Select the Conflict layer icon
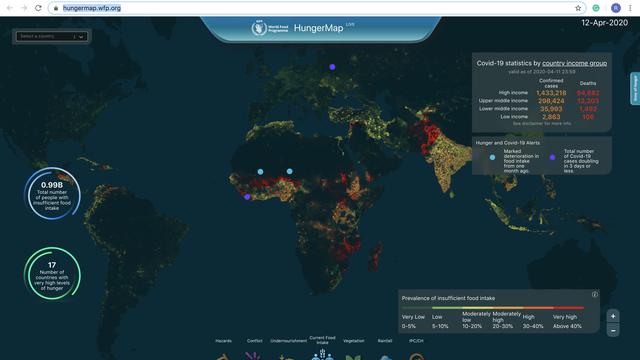640x360 pixels. point(253,356)
